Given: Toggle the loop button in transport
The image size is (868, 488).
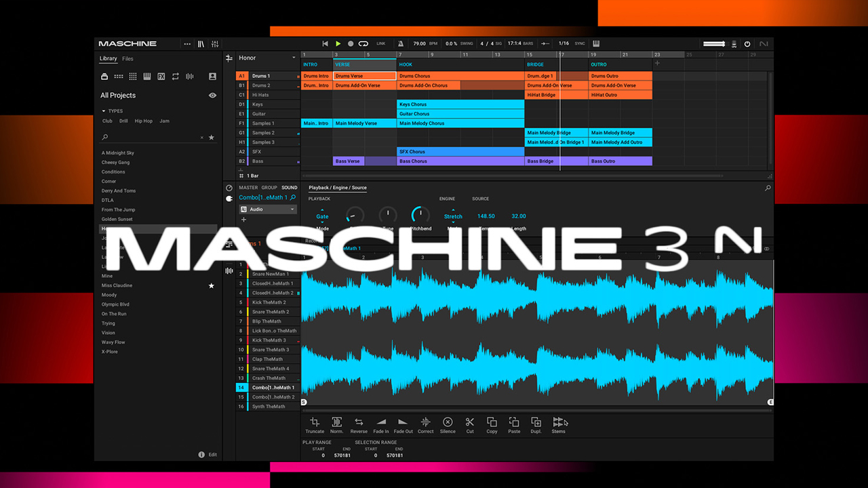Looking at the screenshot, I should 363,44.
